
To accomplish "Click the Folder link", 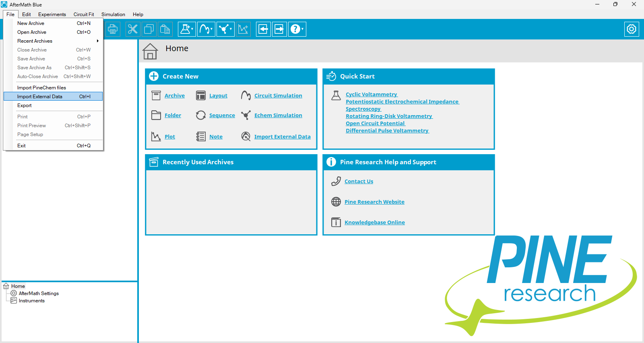I will click(173, 115).
